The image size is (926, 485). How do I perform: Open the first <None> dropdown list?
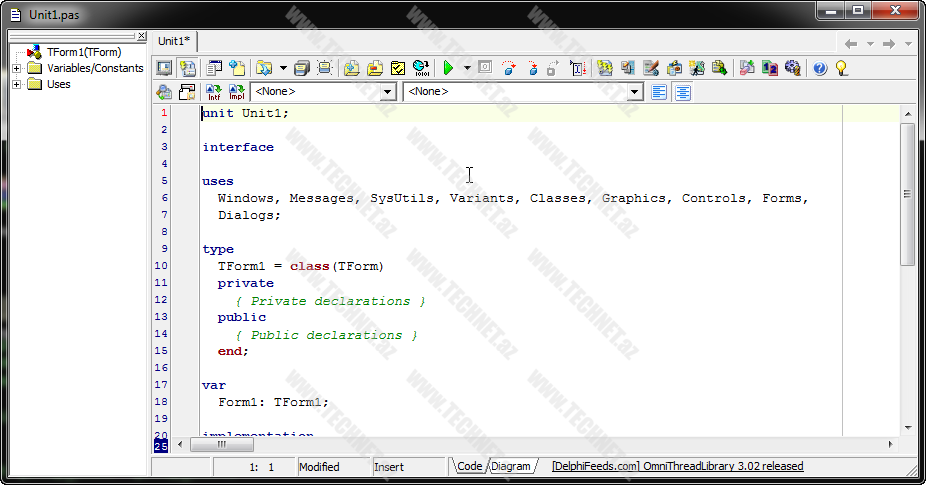(x=388, y=92)
